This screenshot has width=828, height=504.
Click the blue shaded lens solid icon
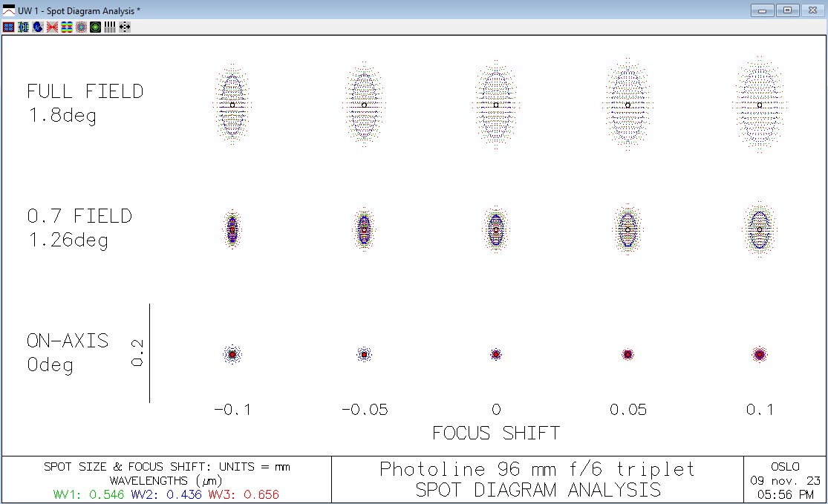tap(37, 27)
